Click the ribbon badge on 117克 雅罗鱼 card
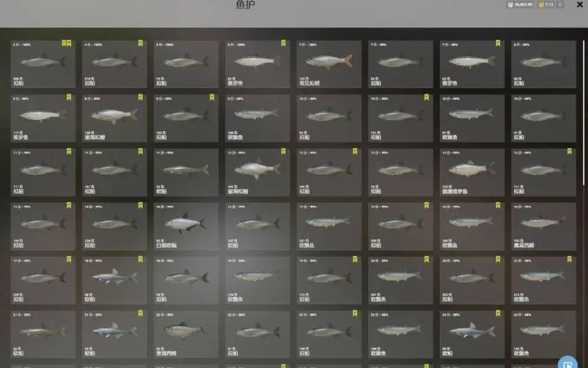 pos(69,98)
